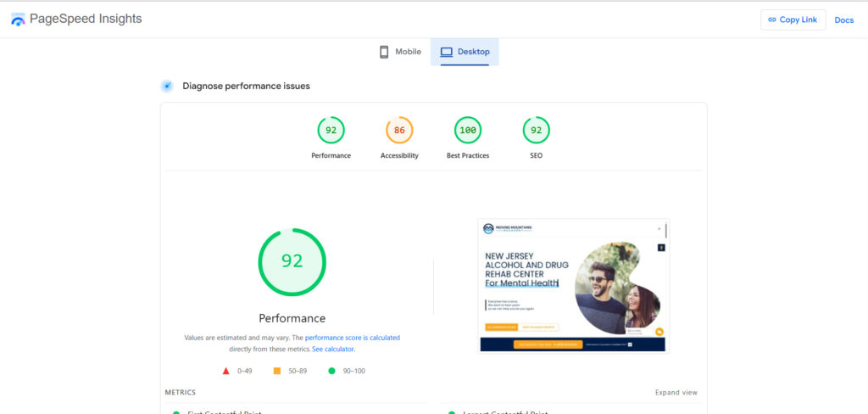868x414 pixels.
Task: Expand the metrics with Expand view
Action: pyautogui.click(x=676, y=393)
